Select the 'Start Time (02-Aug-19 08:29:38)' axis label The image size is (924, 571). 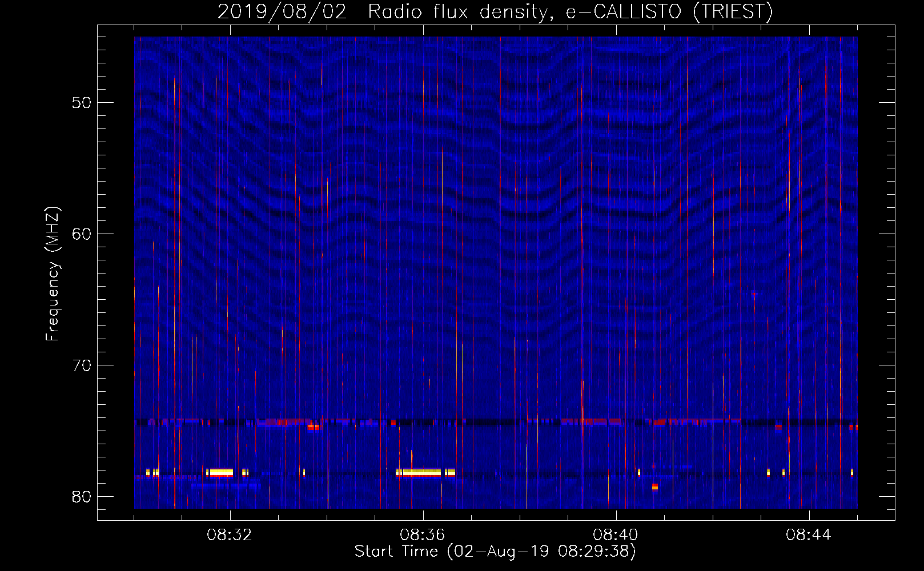495,552
